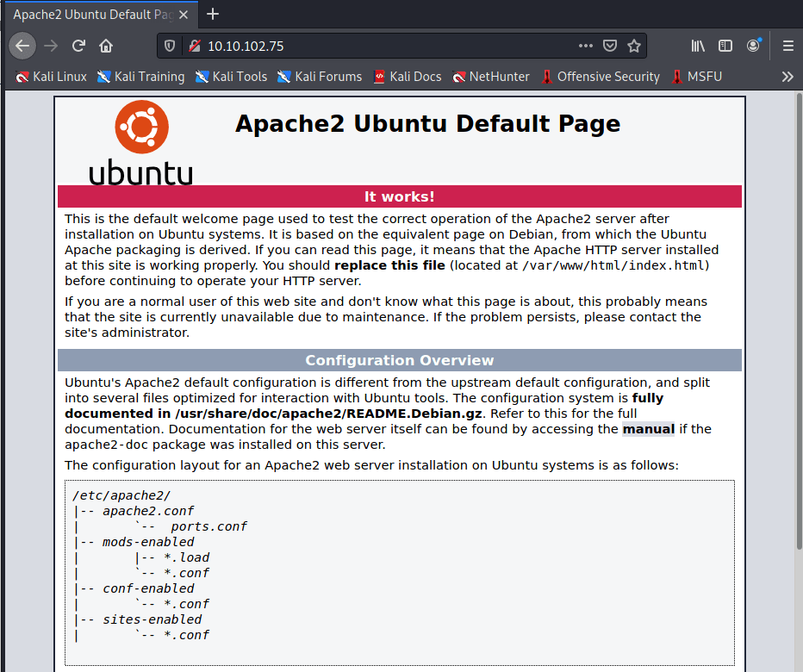The height and width of the screenshot is (672, 803).
Task: Show more bookmarks with the chevron
Action: [x=787, y=77]
